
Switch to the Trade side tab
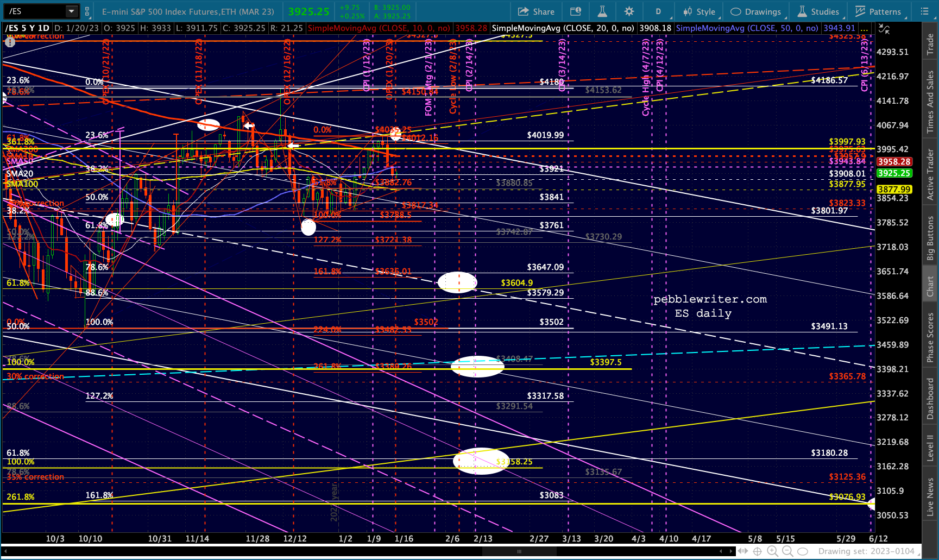coord(930,44)
